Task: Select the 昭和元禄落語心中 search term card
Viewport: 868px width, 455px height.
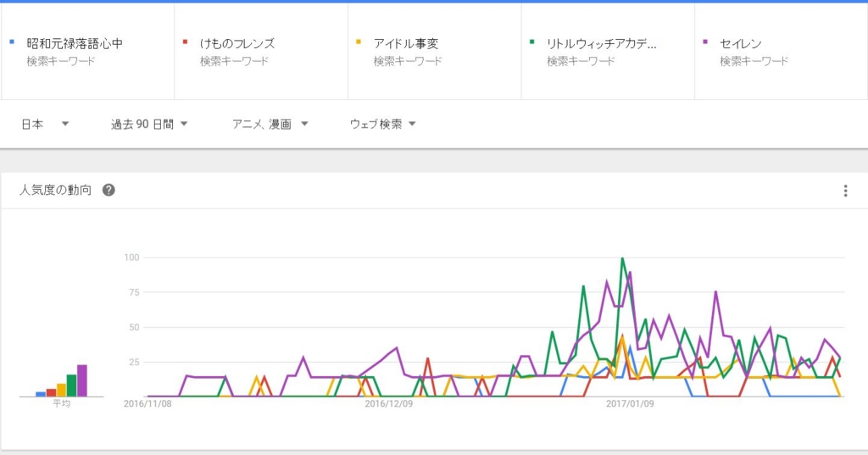Action: click(87, 52)
